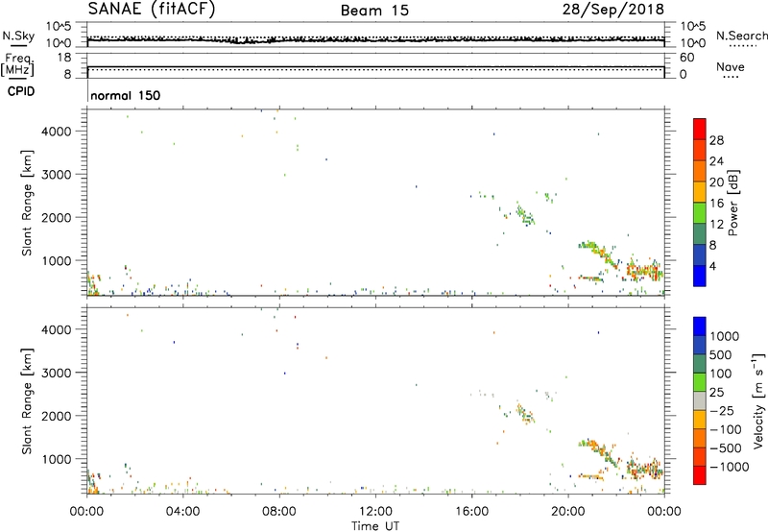Click the '4' label on Power colorbar

click(x=713, y=267)
